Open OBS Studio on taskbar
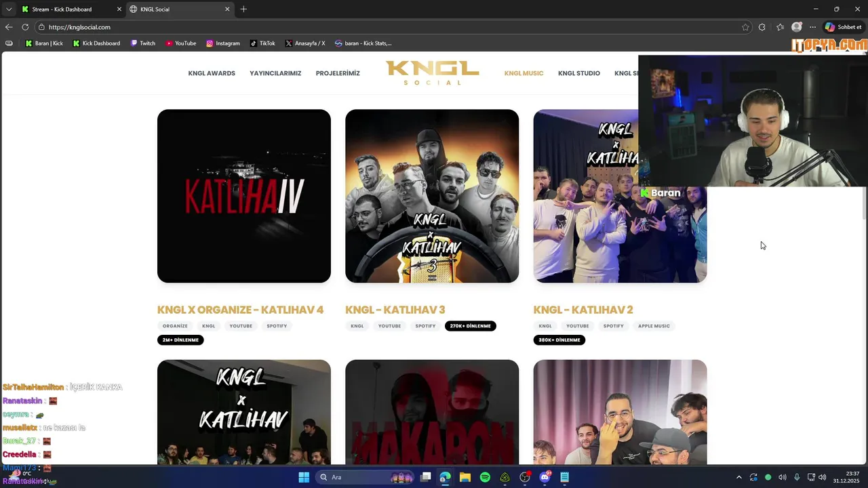Screen dimensions: 868x488 [525, 477]
